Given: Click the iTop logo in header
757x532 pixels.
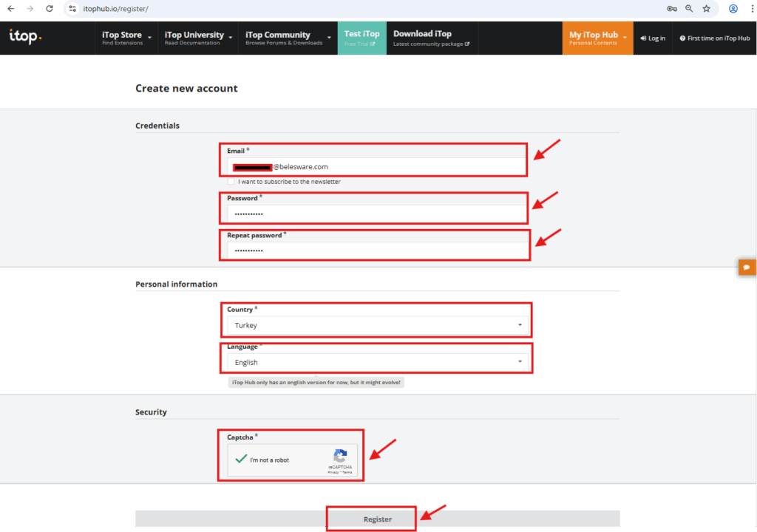Looking at the screenshot, I should tap(24, 37).
